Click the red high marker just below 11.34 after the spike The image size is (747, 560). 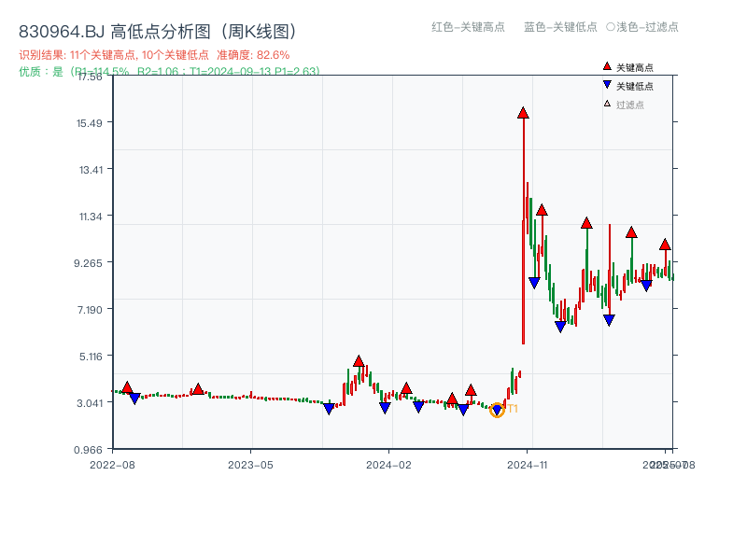click(542, 210)
